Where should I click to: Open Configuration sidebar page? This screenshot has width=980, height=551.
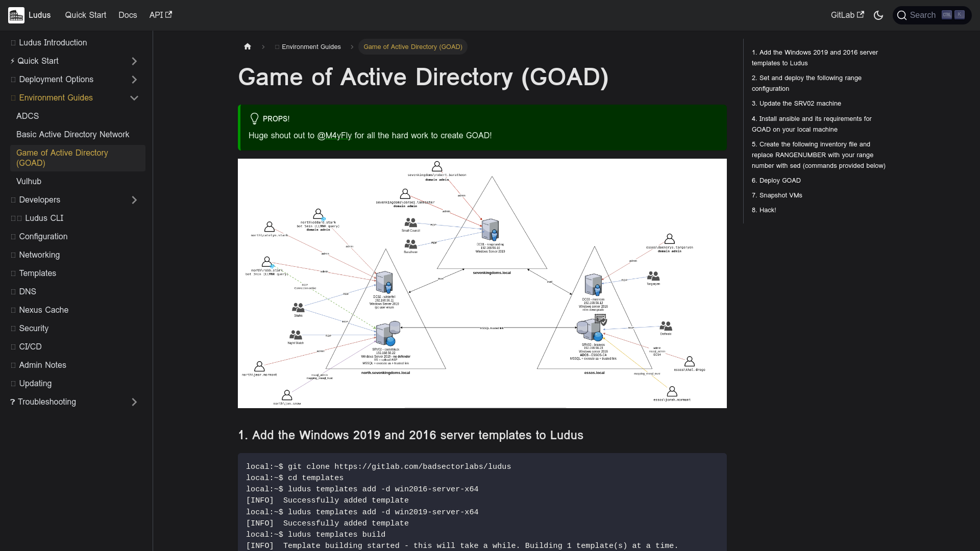tap(78, 237)
